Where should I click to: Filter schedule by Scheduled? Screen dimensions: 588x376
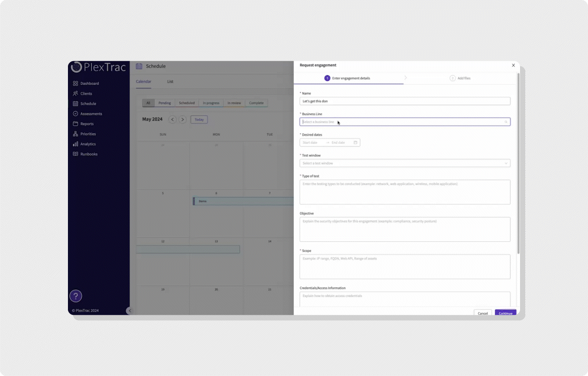[187, 103]
